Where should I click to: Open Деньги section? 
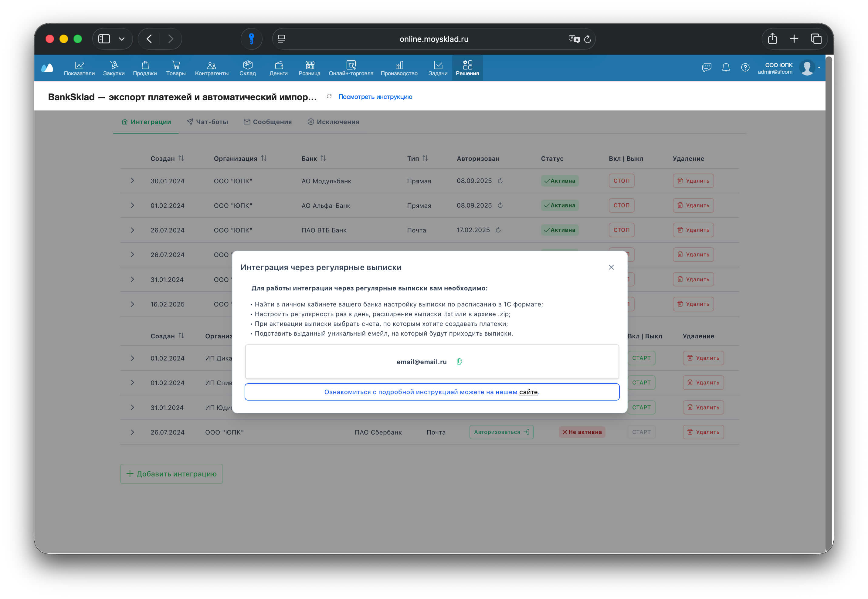click(278, 68)
